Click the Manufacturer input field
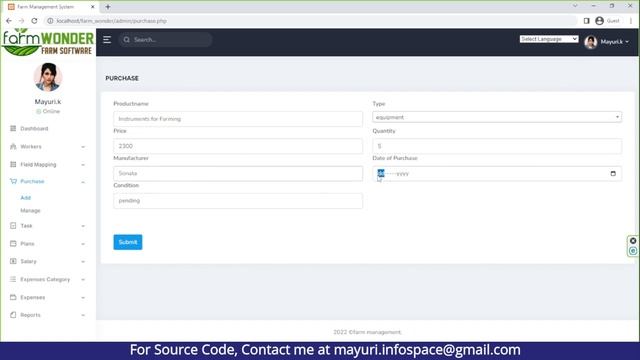Image resolution: width=640 pixels, height=360 pixels. coord(238,173)
